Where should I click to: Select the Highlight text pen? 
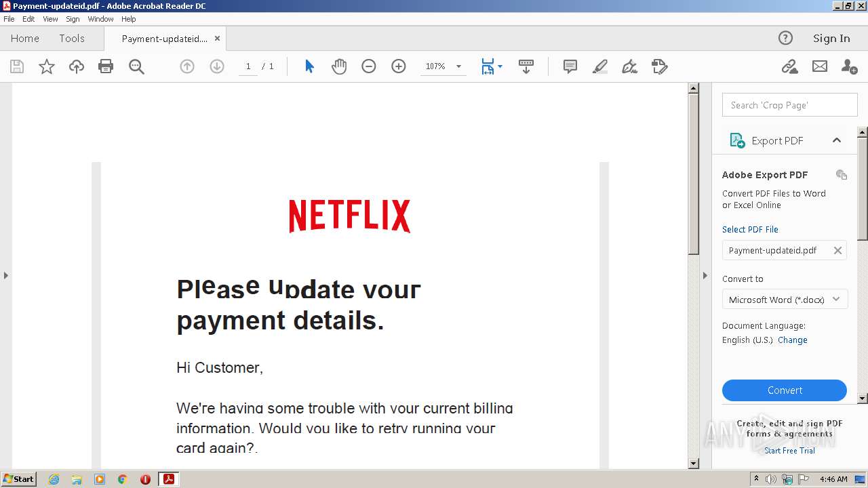[600, 66]
